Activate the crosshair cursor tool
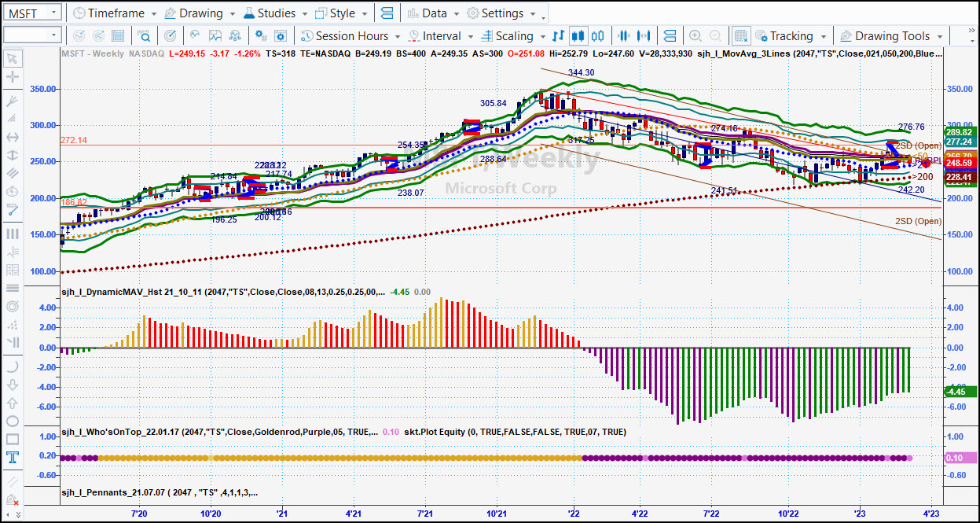The height and width of the screenshot is (523, 980). pos(12,77)
